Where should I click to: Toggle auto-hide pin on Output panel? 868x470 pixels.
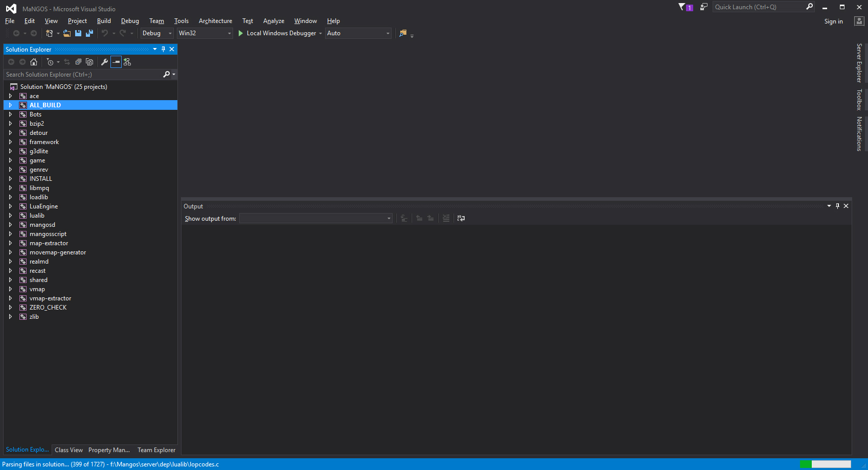[837, 206]
